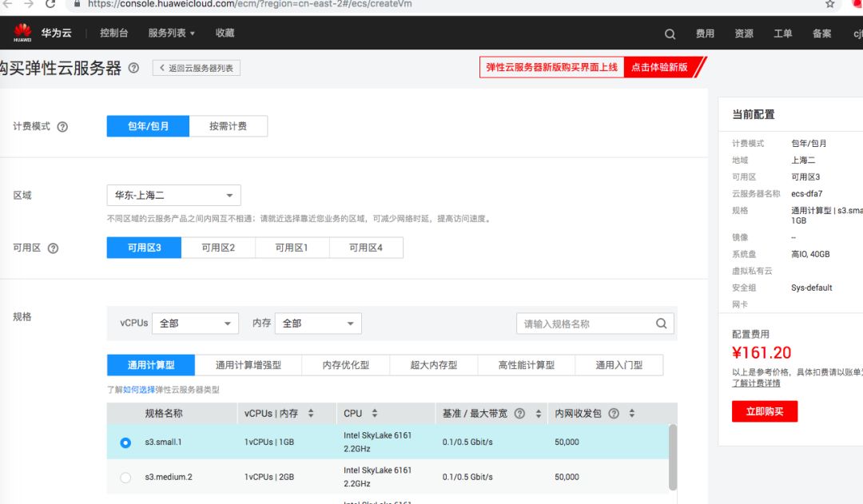Reload the page with the browser refresh icon
The width and height of the screenshot is (863, 504).
(x=51, y=6)
